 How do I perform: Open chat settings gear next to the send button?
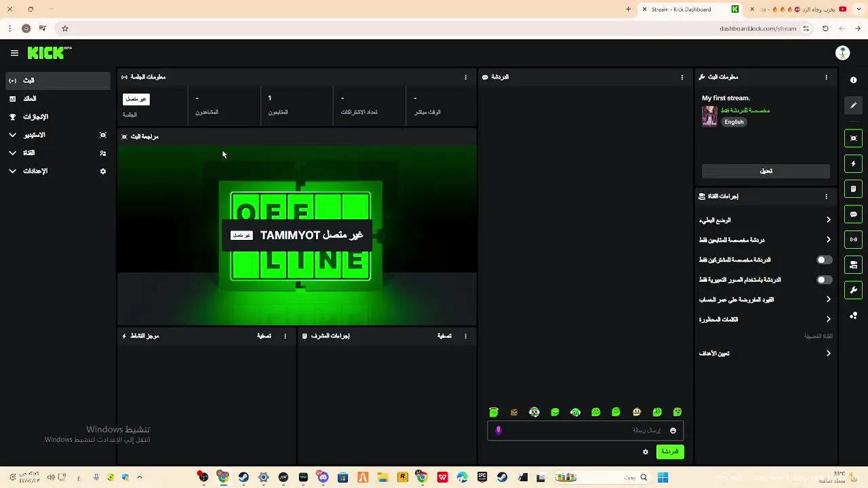tap(645, 452)
